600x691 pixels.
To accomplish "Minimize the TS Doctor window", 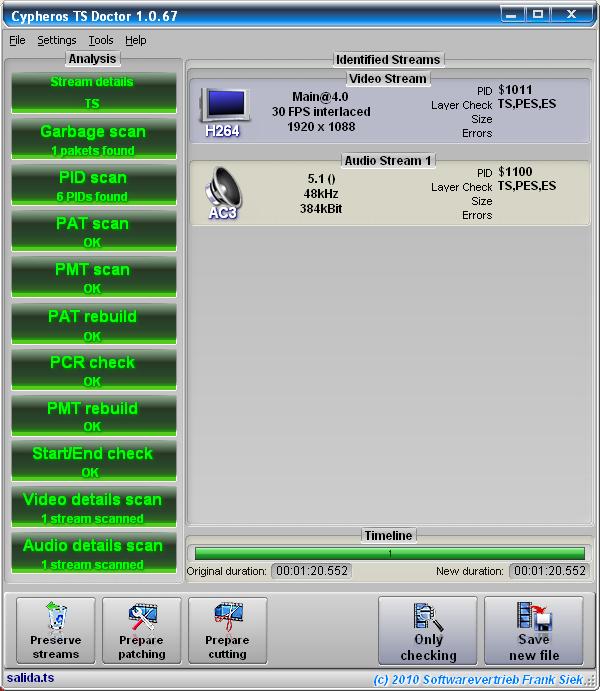I will pos(512,15).
